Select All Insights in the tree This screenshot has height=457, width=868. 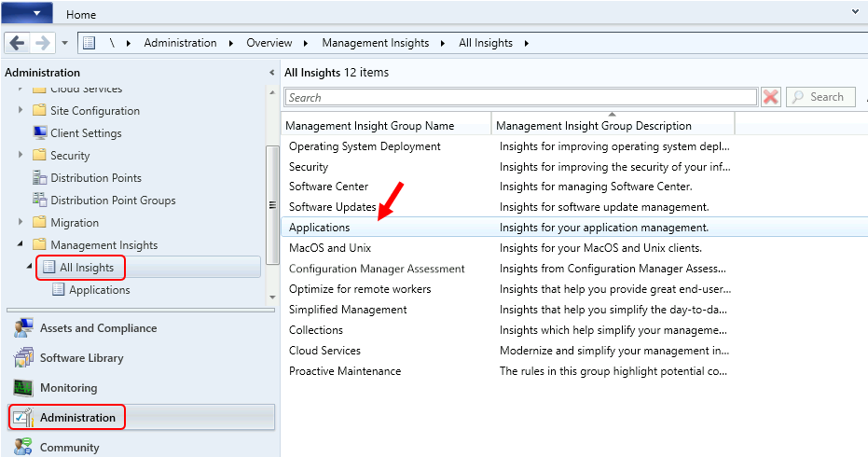point(87,268)
